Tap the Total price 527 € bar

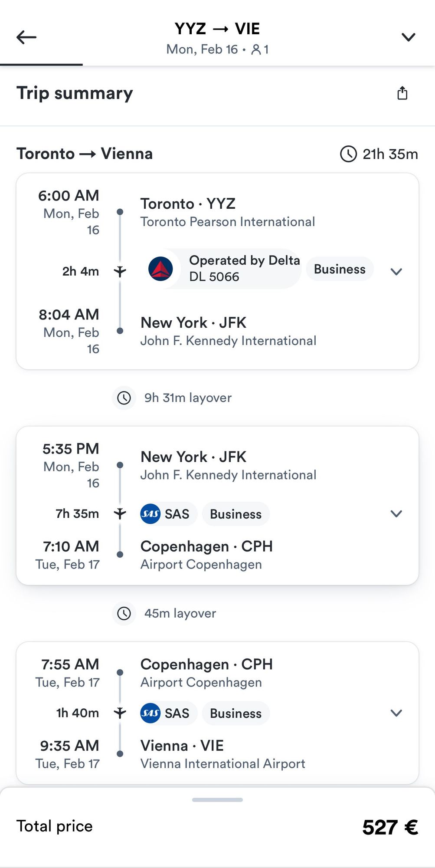[217, 827]
